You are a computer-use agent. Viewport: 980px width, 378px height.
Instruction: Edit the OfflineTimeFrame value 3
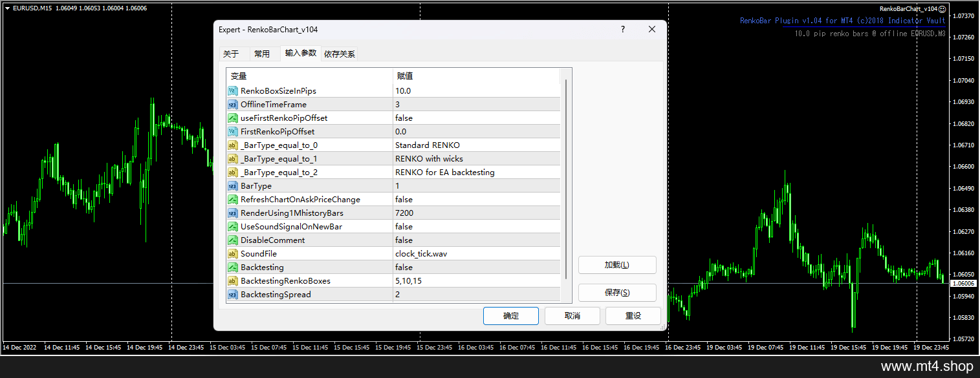(x=477, y=105)
